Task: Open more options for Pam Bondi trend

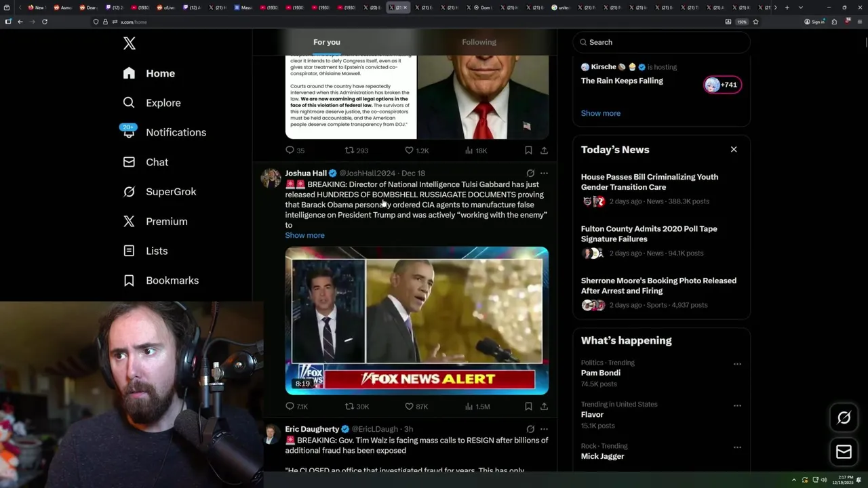Action: (x=737, y=364)
